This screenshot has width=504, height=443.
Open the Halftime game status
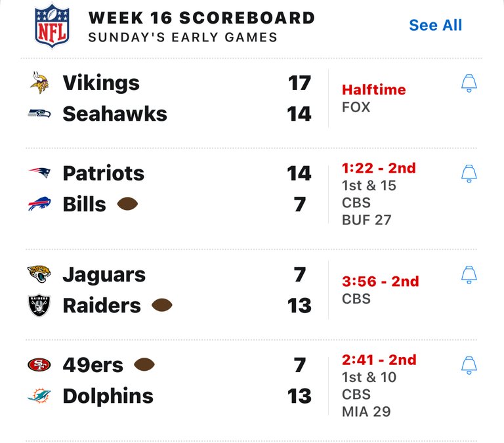pos(374,90)
